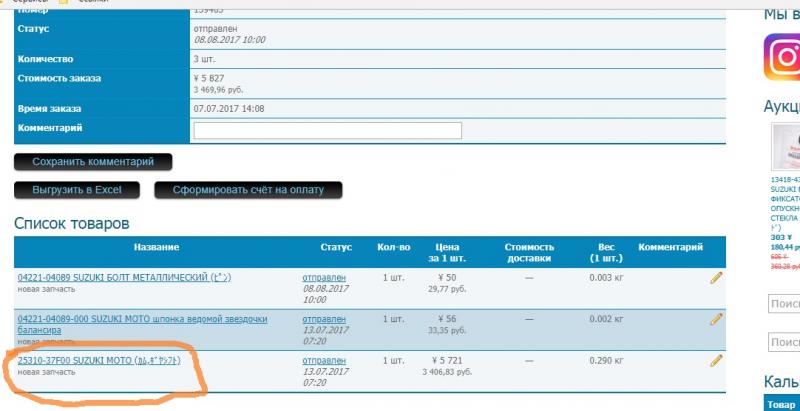Screen dimensions: 800x411
Task: Click the 303 ¥ auction price
Action: [x=781, y=238]
